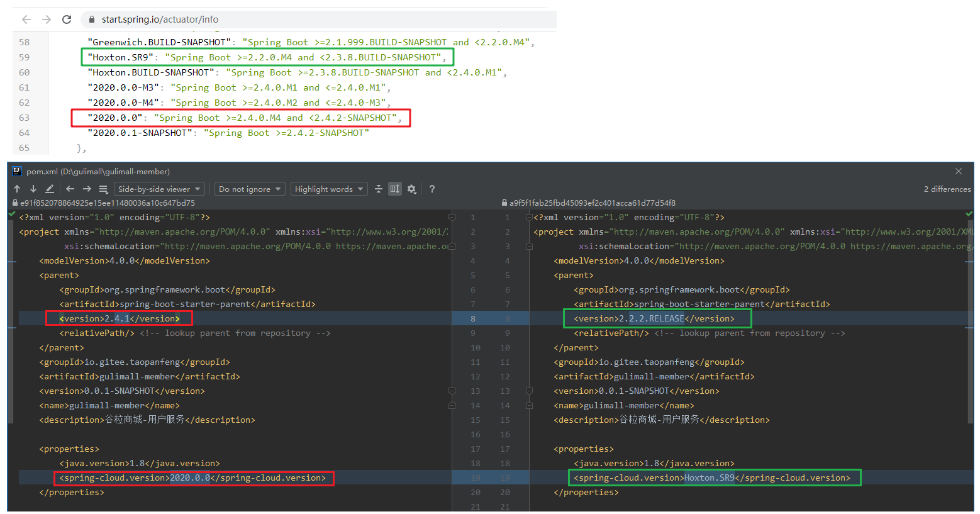Collapse right pane fold marker at line 13
Viewport: 980px width, 514px height.
coord(529,391)
